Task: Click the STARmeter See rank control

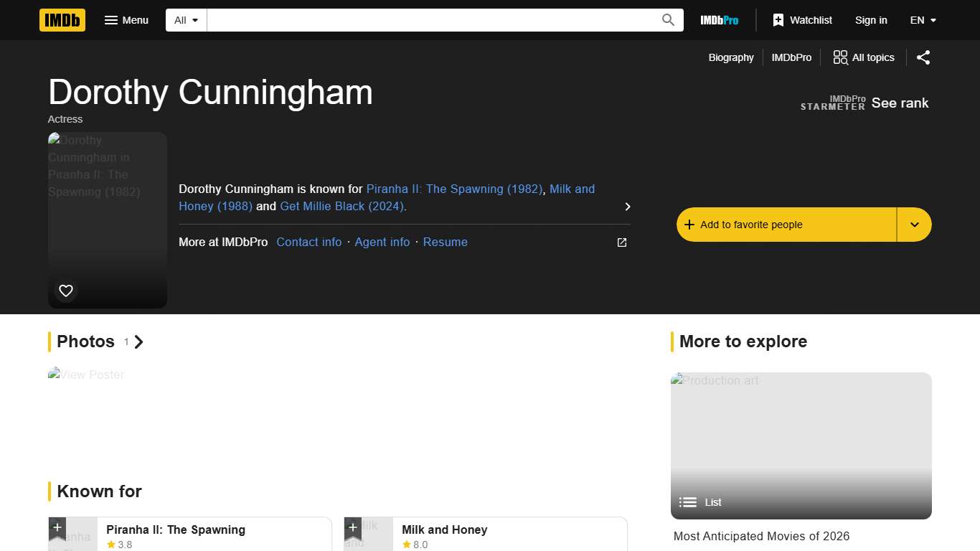Action: point(900,103)
